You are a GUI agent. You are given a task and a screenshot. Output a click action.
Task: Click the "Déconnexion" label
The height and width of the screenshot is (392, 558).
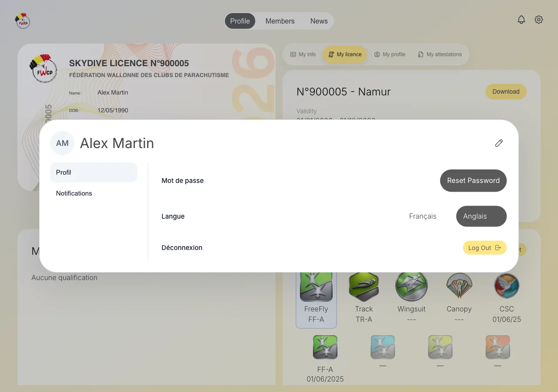pos(182,247)
